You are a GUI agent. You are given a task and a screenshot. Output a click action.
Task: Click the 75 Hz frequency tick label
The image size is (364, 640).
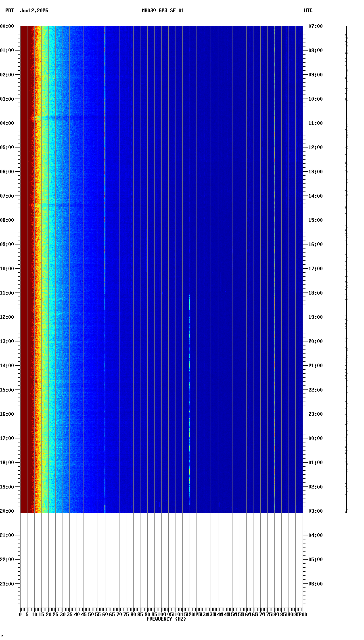[x=126, y=615]
